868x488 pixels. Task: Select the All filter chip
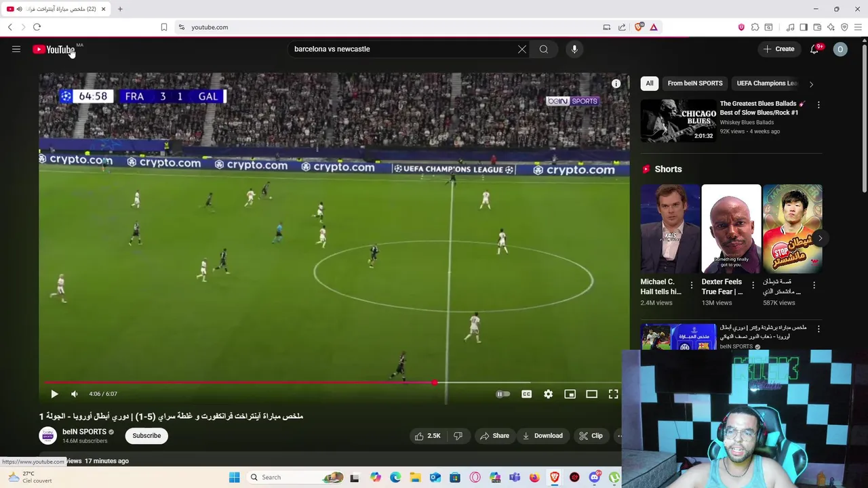650,83
